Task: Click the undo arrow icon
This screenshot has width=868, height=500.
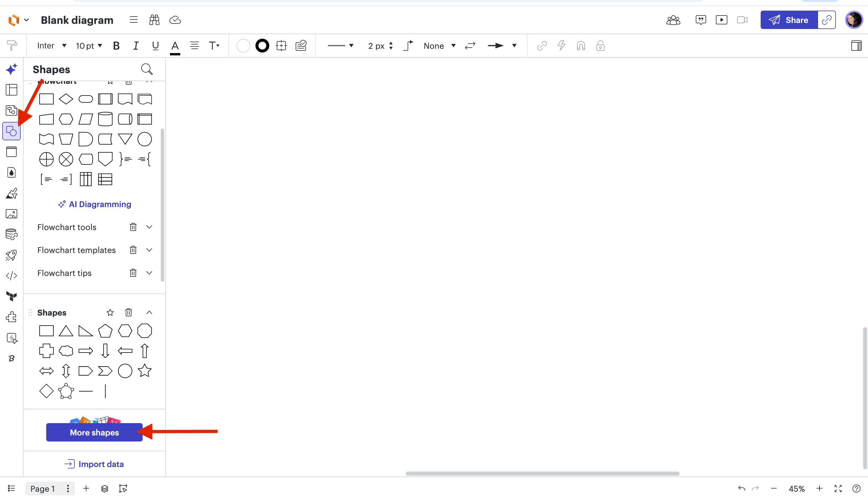Action: 741,488
